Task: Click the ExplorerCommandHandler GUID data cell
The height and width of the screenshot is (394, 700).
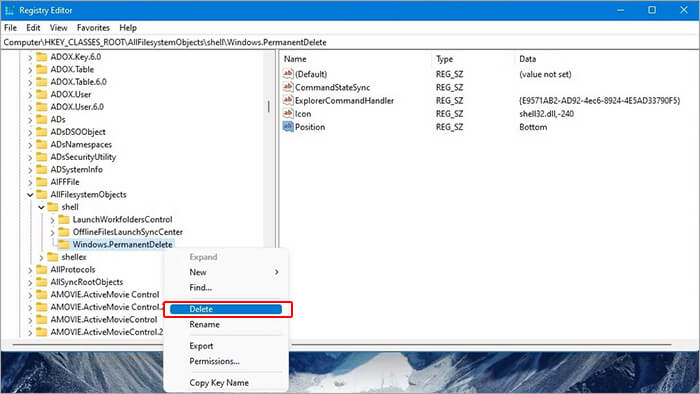Action: pos(600,100)
